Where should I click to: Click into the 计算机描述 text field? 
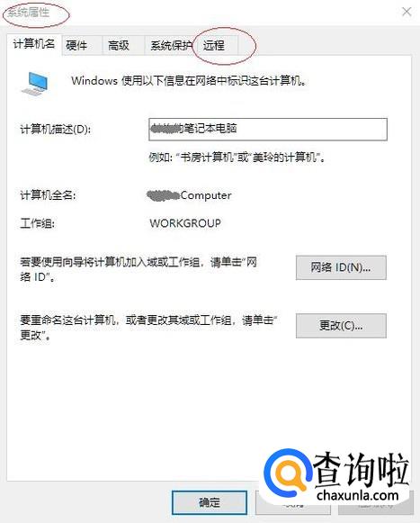click(x=268, y=129)
